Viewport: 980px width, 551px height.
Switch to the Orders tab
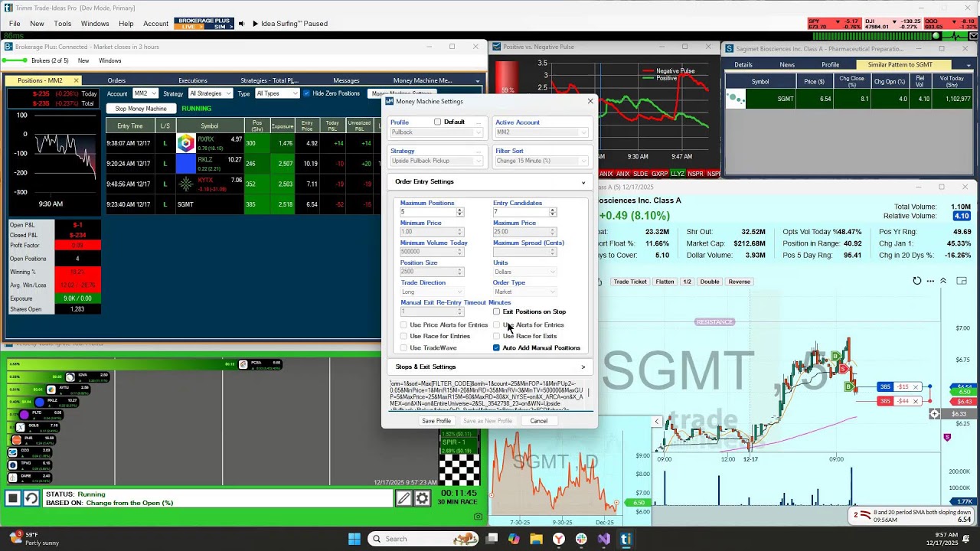pyautogui.click(x=116, y=80)
